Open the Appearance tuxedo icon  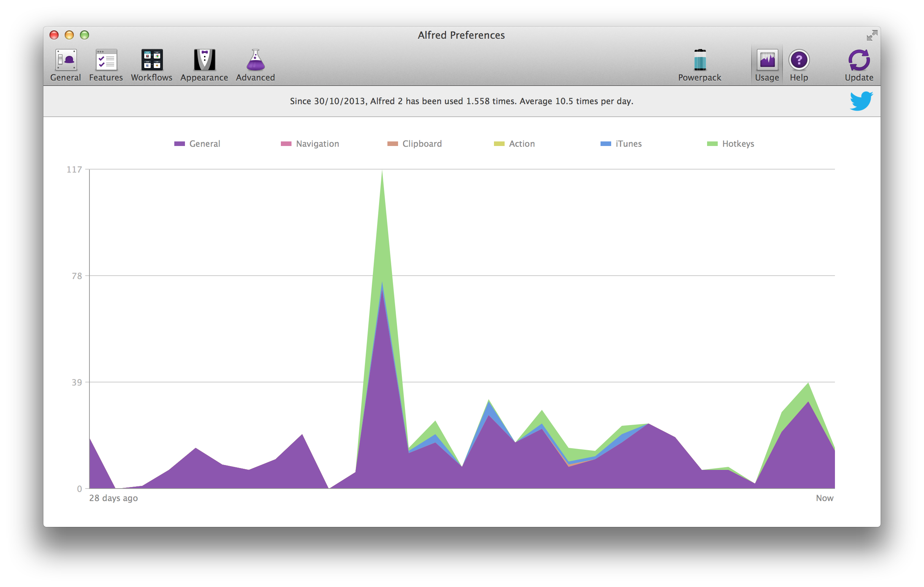point(204,60)
